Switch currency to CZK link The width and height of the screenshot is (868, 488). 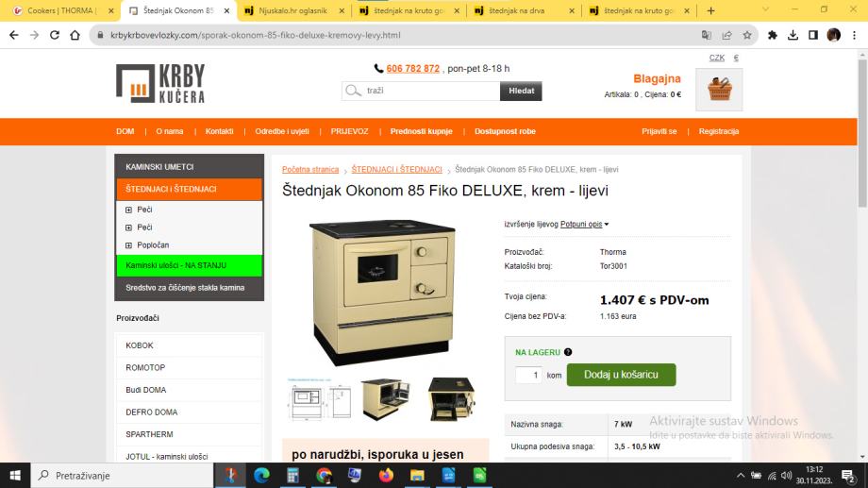coord(717,58)
